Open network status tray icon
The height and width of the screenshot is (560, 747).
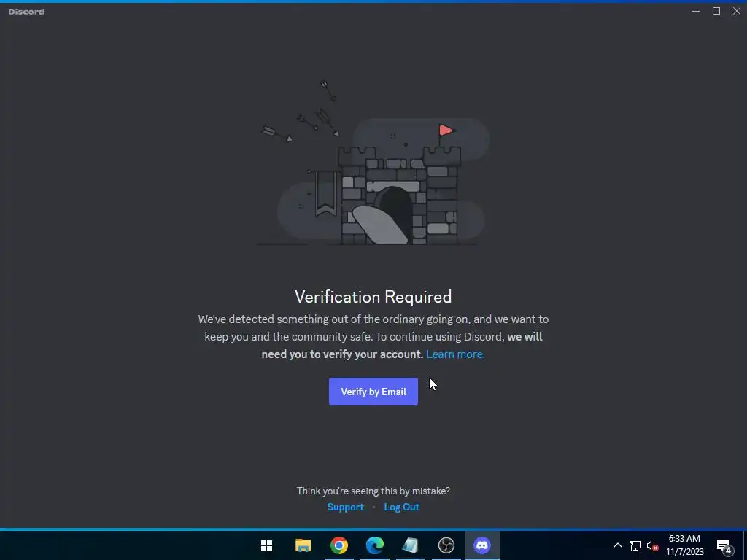point(635,545)
